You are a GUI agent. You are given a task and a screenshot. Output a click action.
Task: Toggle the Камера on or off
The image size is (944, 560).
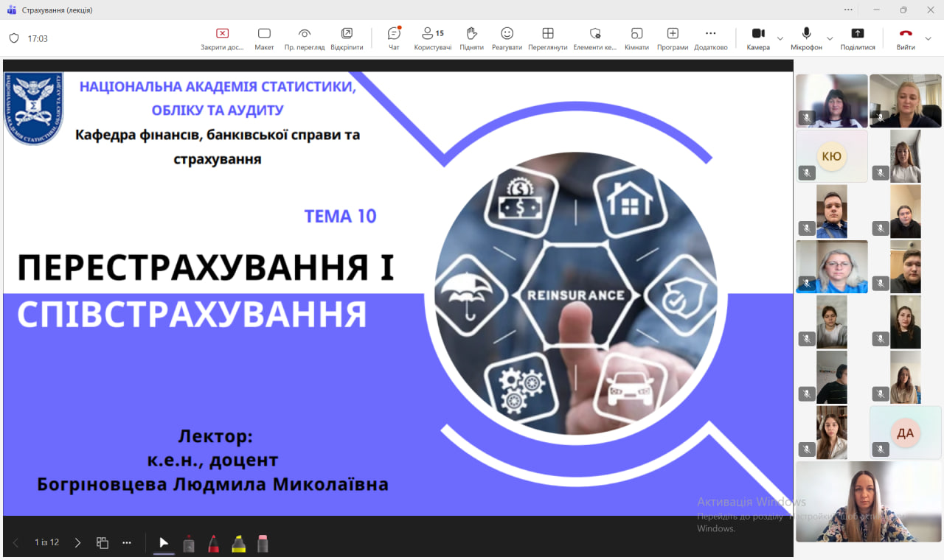point(757,38)
